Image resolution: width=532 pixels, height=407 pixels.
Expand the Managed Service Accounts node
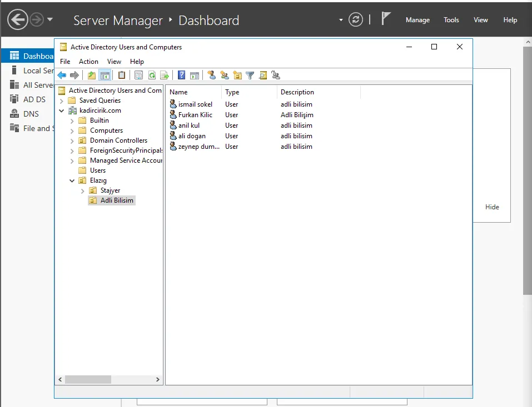click(72, 160)
